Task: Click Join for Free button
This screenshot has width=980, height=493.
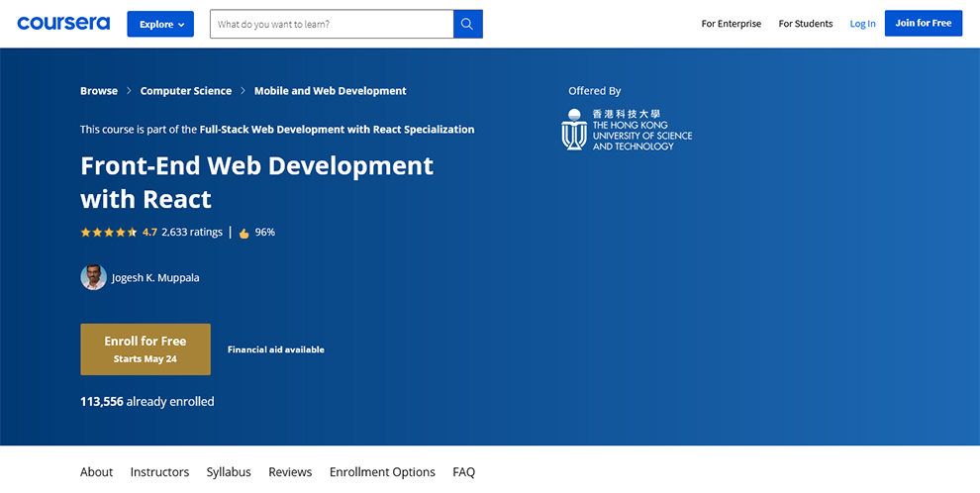Action: (924, 23)
